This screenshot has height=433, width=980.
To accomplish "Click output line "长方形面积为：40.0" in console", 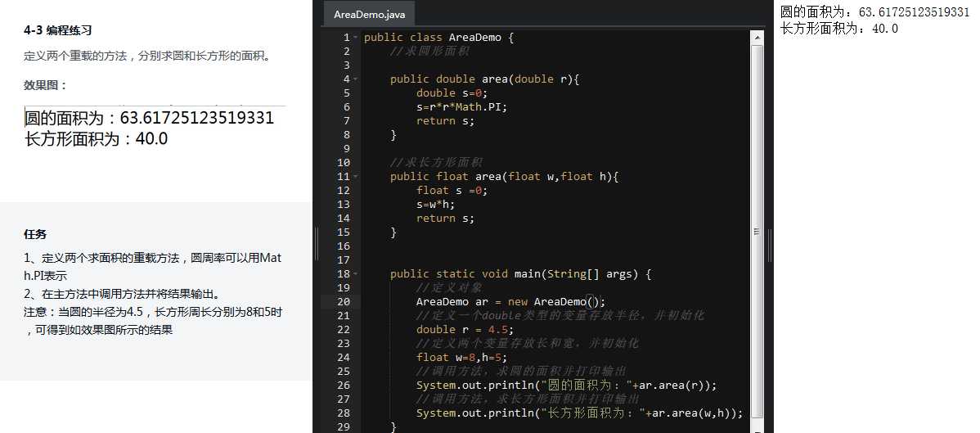I will [838, 28].
